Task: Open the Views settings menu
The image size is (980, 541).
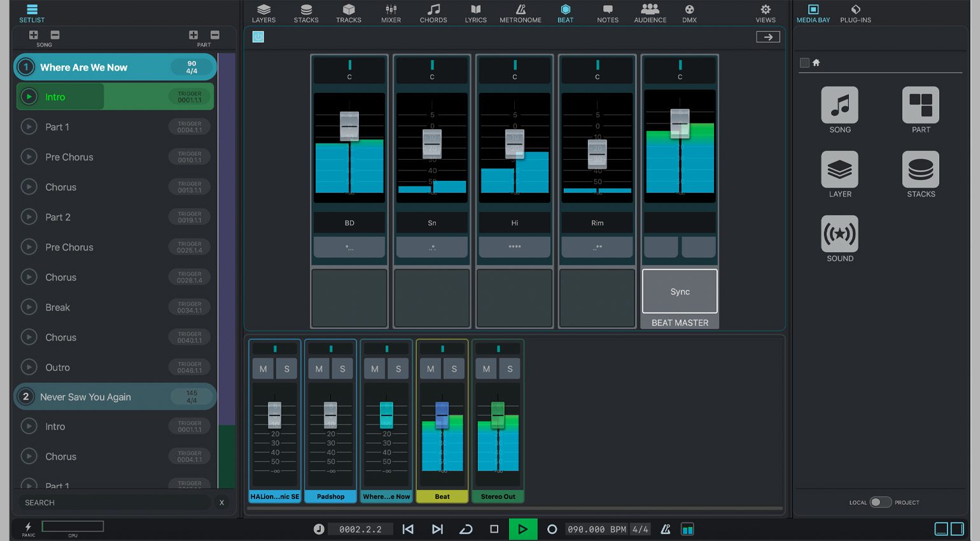Action: point(766,13)
